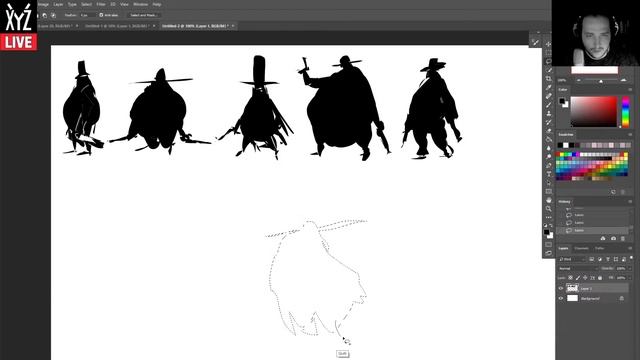The width and height of the screenshot is (640, 360).
Task: Close the Untitled-2 document tab
Action: 233,26
